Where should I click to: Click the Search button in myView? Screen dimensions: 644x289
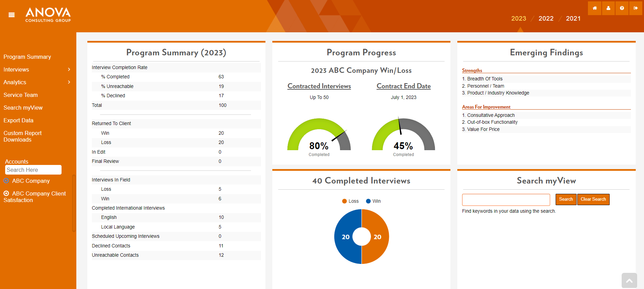tap(566, 199)
